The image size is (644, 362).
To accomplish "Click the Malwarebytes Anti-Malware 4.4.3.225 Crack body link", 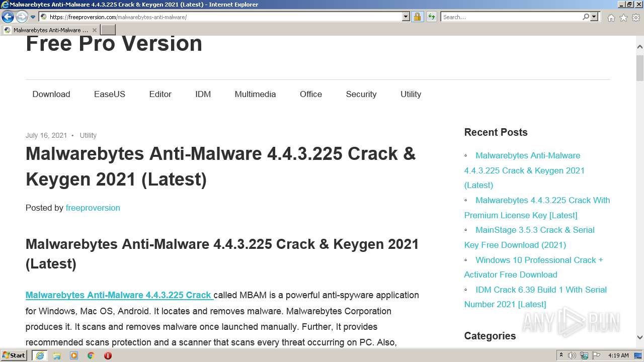I will (x=119, y=295).
